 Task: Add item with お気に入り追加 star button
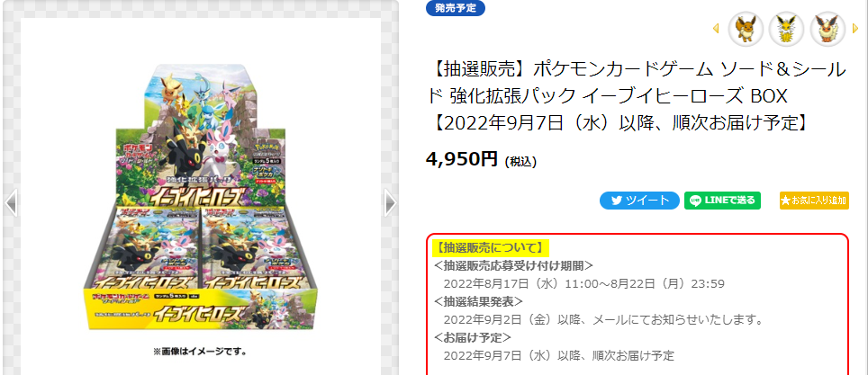click(814, 201)
